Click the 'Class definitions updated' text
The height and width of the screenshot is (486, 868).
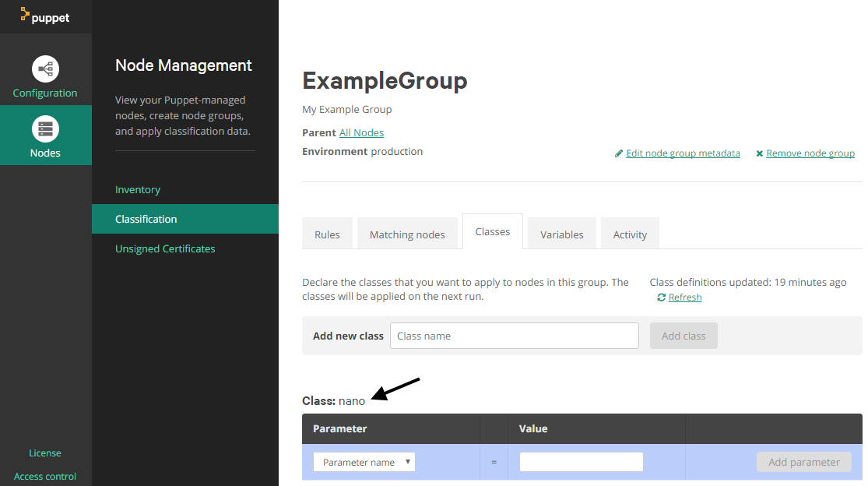coord(748,282)
